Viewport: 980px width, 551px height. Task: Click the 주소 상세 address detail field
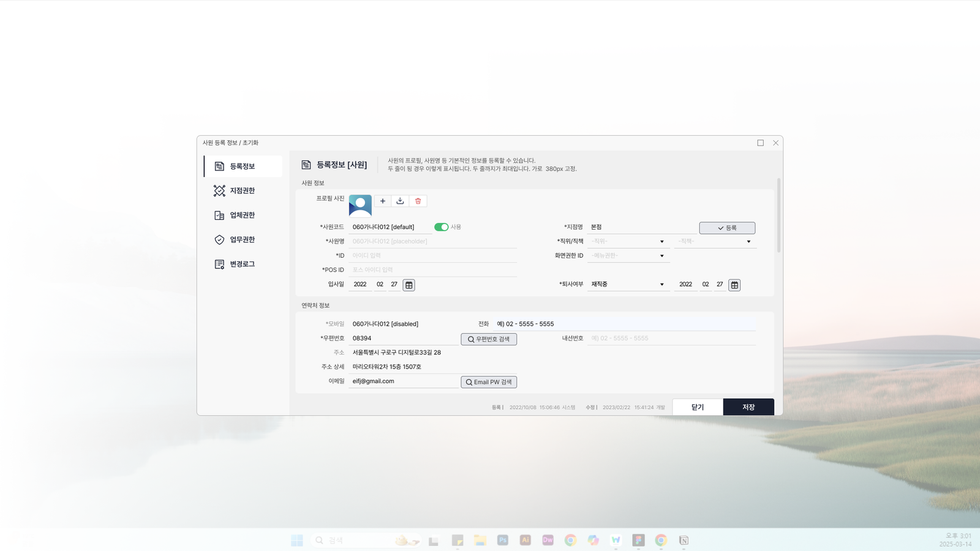click(x=433, y=367)
